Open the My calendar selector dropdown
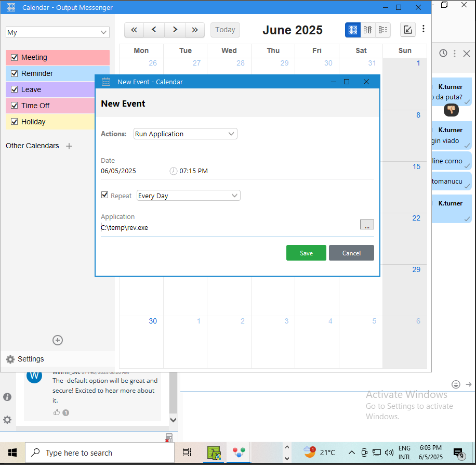The width and height of the screenshot is (476, 465). point(57,32)
